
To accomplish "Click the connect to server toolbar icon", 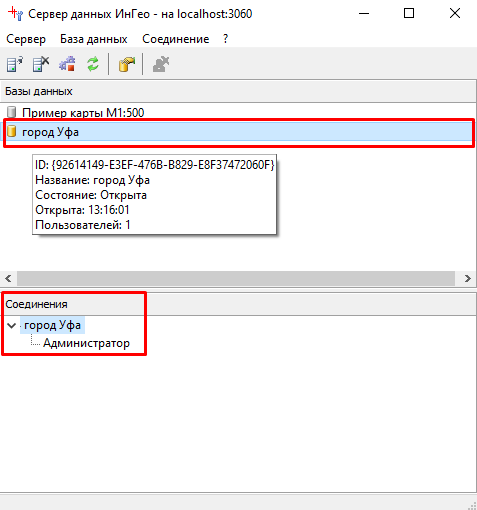I will tap(15, 64).
